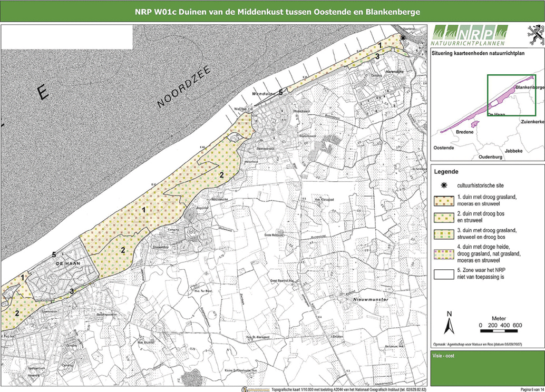Click the 'Hve. Ter Biest' farm label
This screenshot has height=392, width=545.
[x=202, y=291]
